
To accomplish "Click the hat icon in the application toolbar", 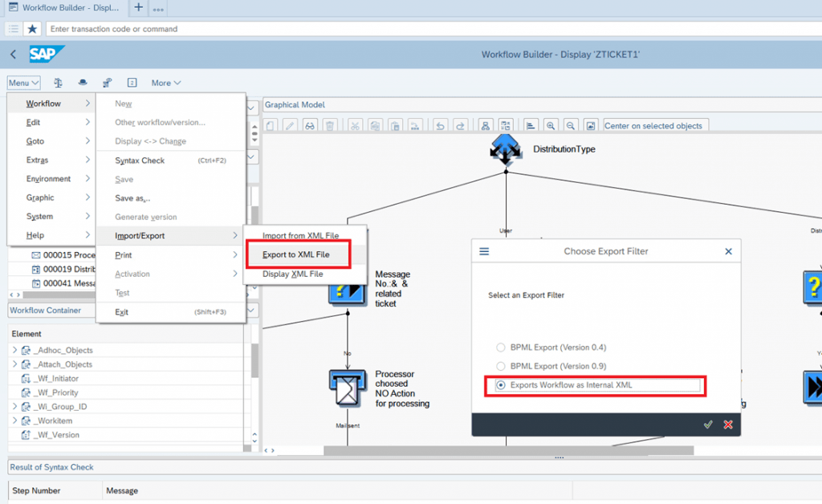I will [x=83, y=83].
